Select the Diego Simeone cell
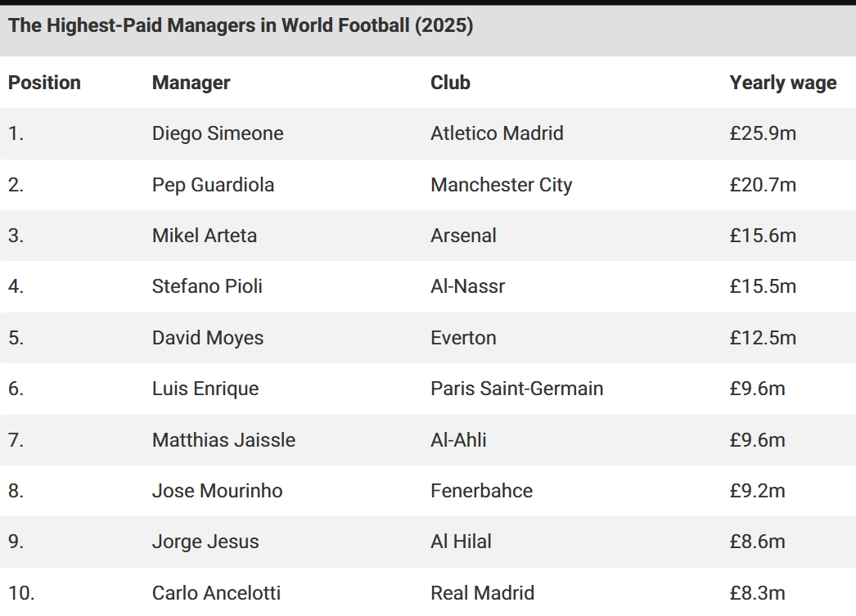The image size is (856, 616). click(218, 133)
